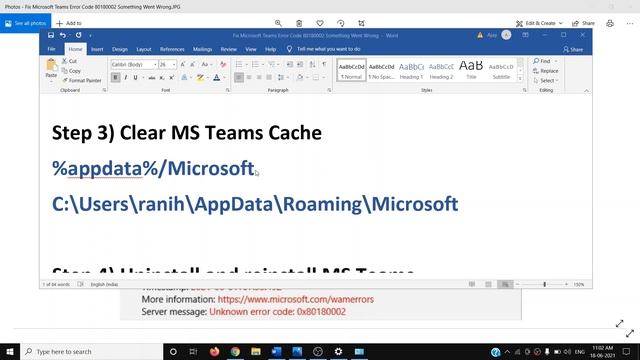Apply subscript formatting
Viewport: 640px width, 360px height.
162,78
